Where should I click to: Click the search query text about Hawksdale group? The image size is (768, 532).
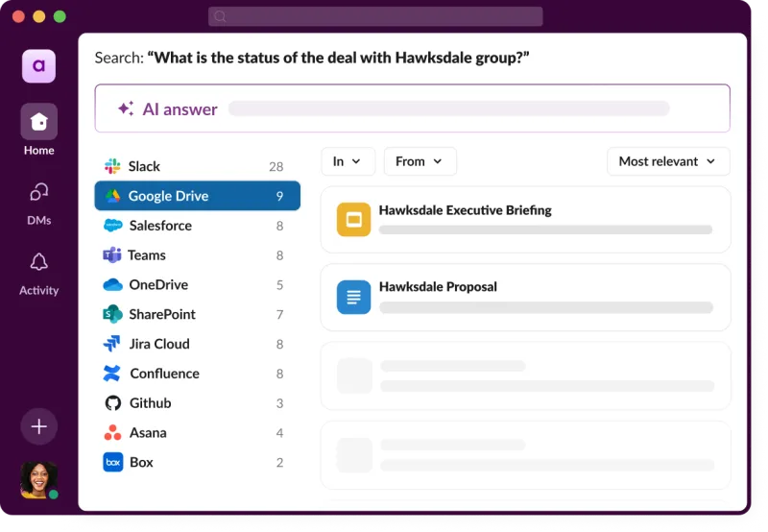339,58
